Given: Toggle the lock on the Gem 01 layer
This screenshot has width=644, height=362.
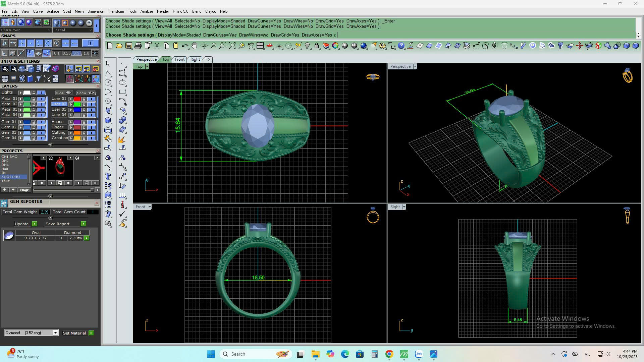Looking at the screenshot, I should coord(34,122).
